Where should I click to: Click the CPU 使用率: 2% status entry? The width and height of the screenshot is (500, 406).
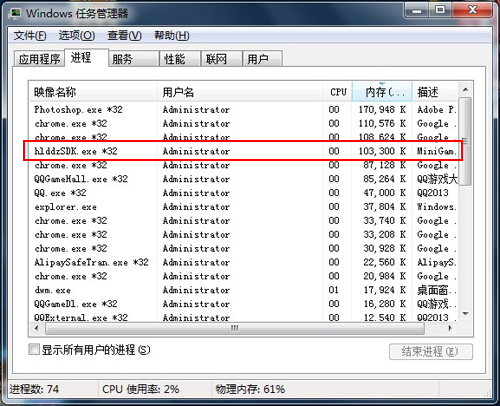(141, 389)
